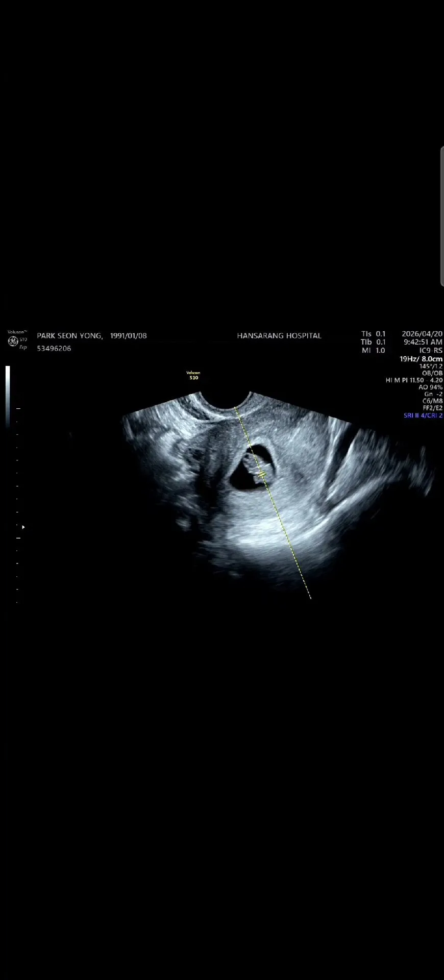The image size is (444, 980).
Task: Click the 145°/1.2 angle value
Action: tap(431, 366)
